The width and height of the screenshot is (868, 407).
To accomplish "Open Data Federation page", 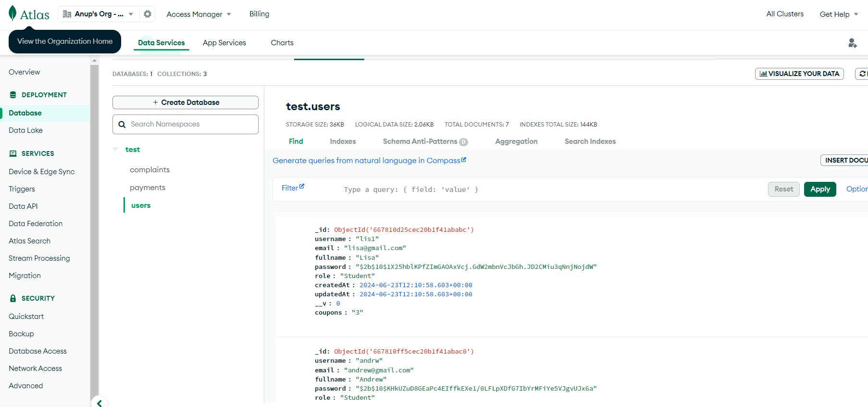I will click(x=36, y=224).
